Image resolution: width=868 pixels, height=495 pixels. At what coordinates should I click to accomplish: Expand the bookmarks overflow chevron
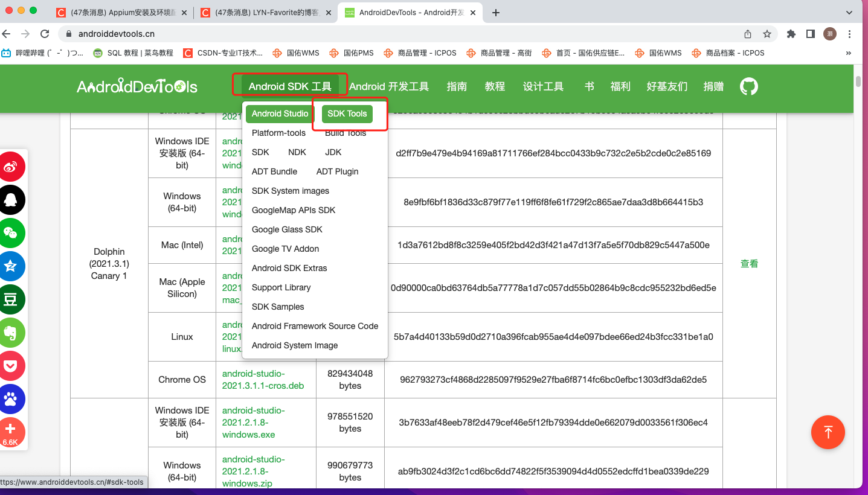pos(848,53)
